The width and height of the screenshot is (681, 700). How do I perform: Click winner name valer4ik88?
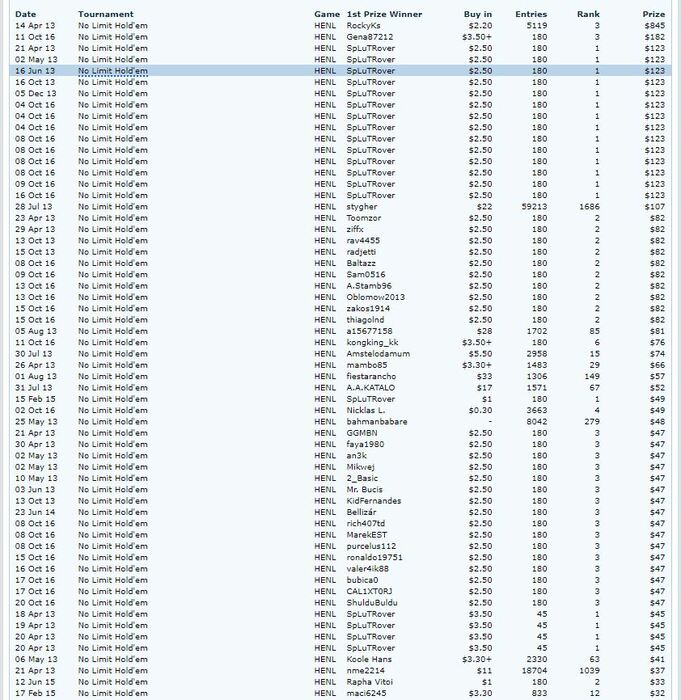pos(368,569)
